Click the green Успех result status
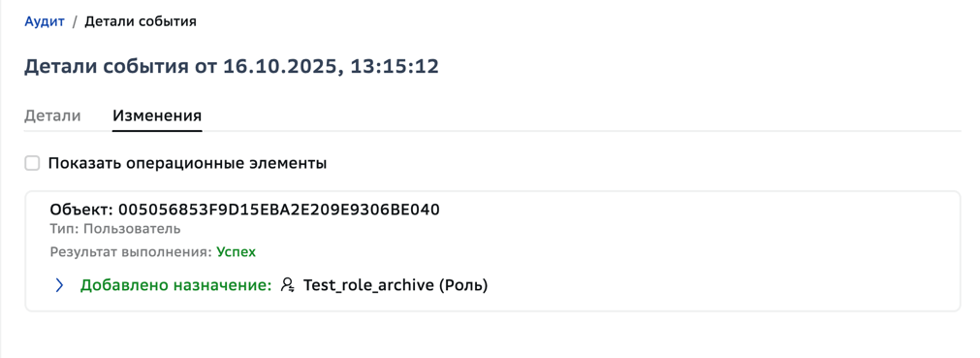 237,252
